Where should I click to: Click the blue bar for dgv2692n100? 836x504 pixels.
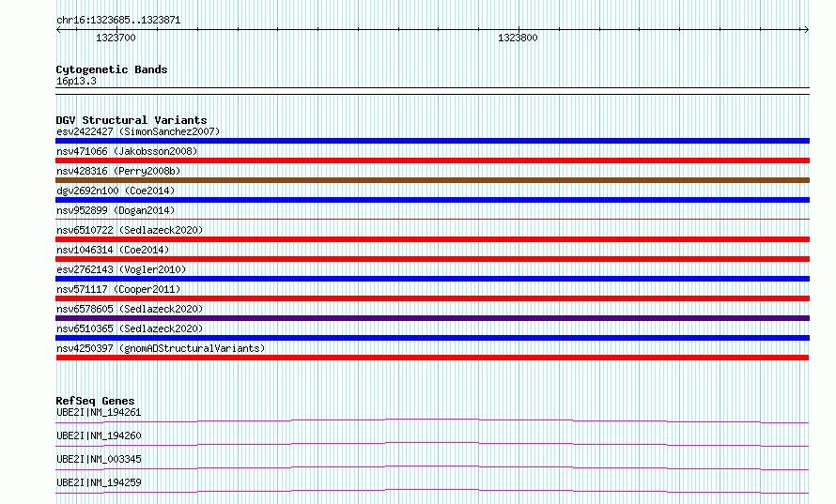432,200
